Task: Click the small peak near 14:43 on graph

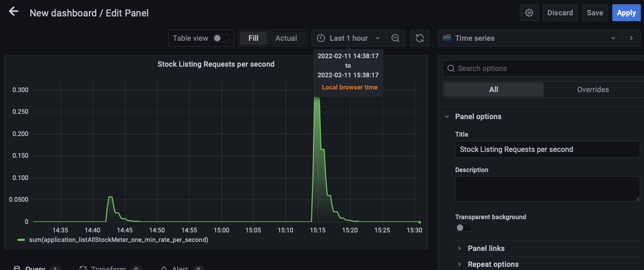Action: pos(111,197)
